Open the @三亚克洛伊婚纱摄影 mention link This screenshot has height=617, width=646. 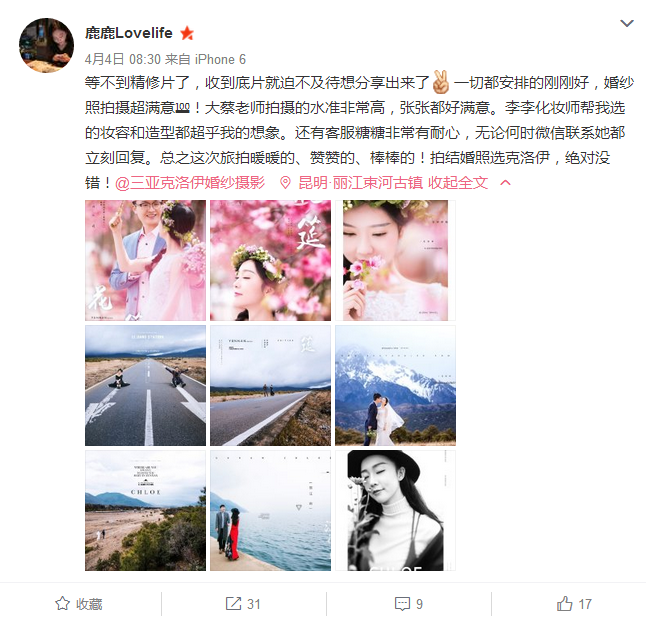click(190, 182)
